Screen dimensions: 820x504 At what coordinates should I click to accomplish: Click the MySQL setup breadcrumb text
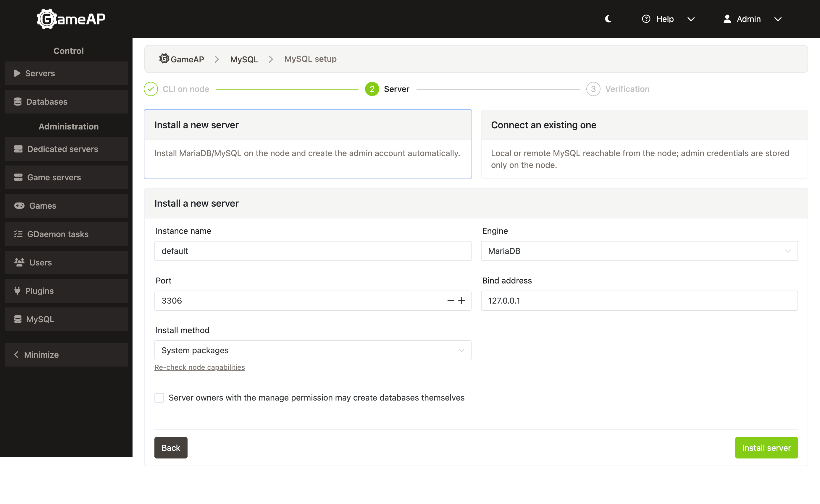(x=311, y=59)
